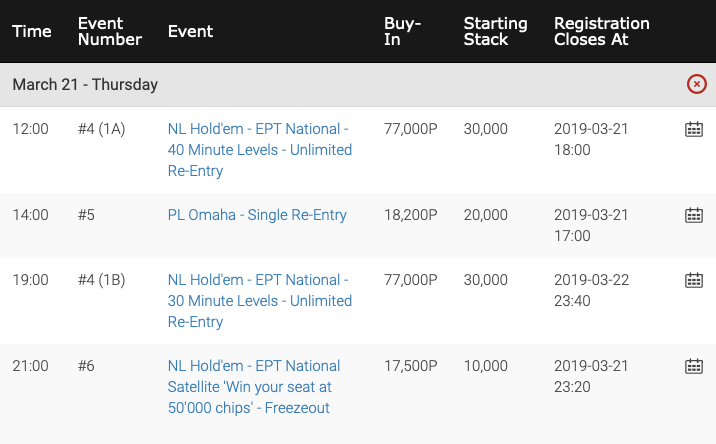The image size is (716, 444).
Task: Click the Event Number column header
Action: click(x=110, y=32)
